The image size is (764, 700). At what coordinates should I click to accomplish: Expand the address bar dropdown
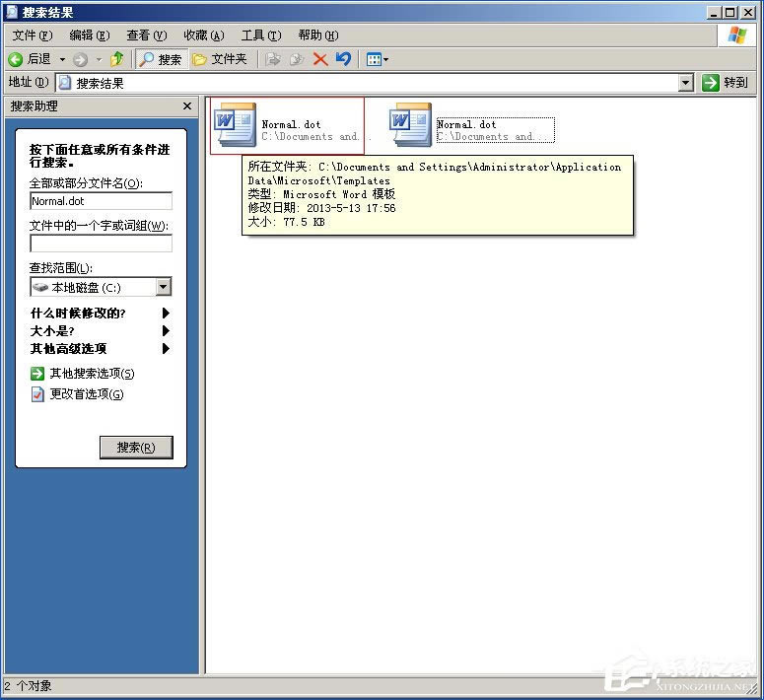click(685, 83)
